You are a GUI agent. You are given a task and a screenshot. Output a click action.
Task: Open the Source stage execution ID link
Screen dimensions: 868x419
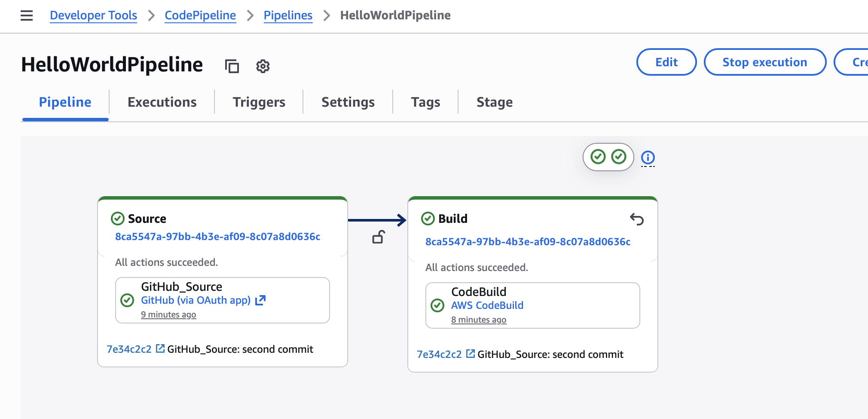(218, 237)
